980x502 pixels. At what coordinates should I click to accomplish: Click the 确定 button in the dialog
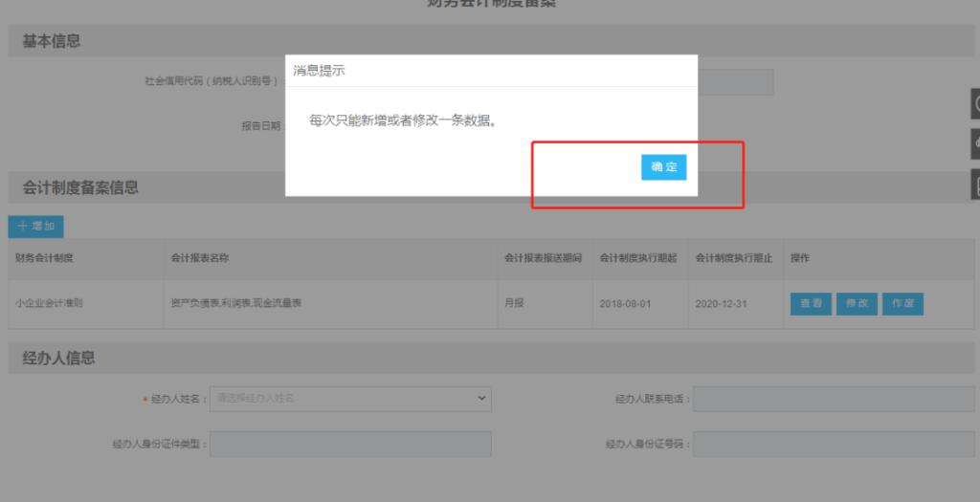pyautogui.click(x=663, y=167)
